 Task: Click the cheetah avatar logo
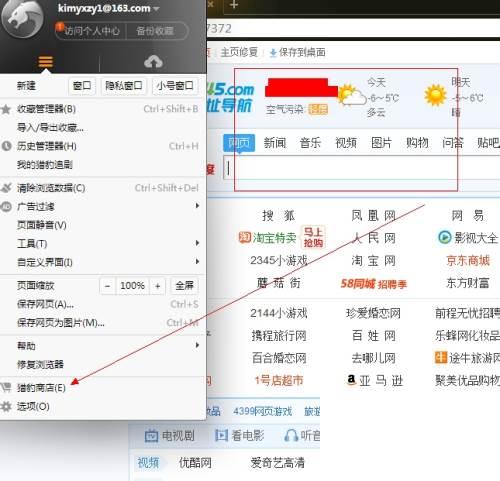point(22,17)
